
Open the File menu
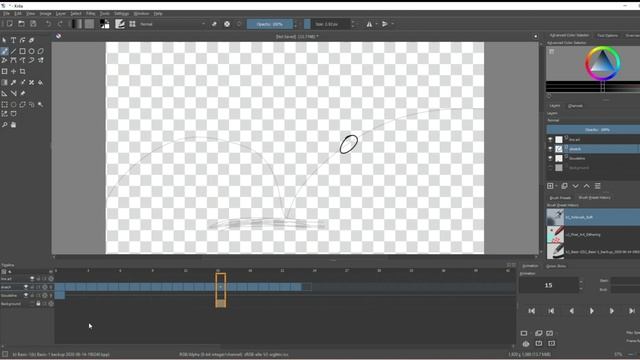[x=7, y=13]
